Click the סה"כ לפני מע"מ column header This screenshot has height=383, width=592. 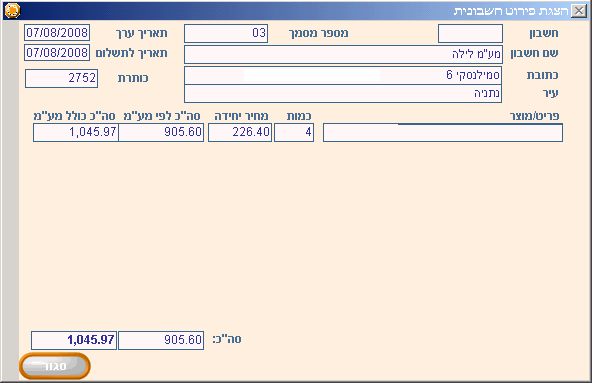pyautogui.click(x=162, y=116)
